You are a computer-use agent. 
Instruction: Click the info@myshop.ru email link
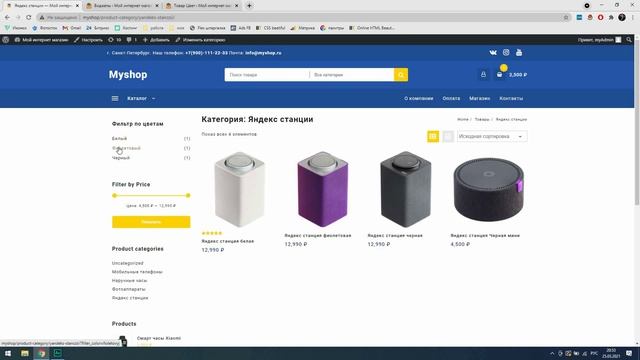[263, 53]
